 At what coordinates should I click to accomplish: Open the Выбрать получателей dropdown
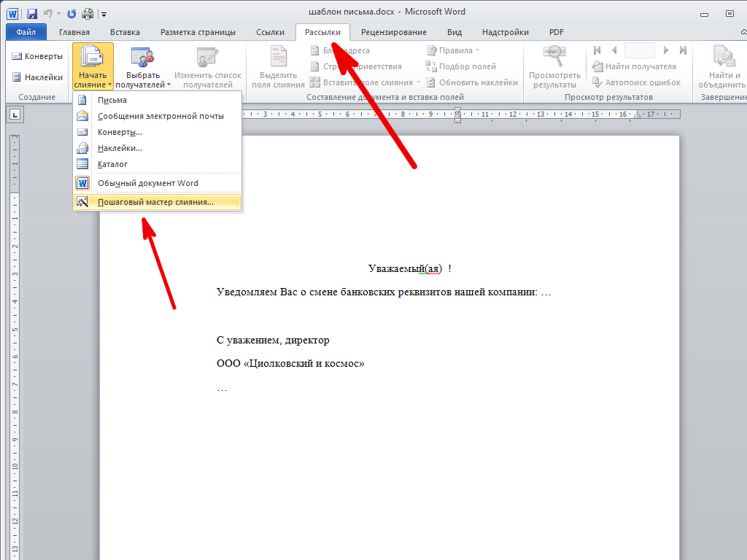143,66
